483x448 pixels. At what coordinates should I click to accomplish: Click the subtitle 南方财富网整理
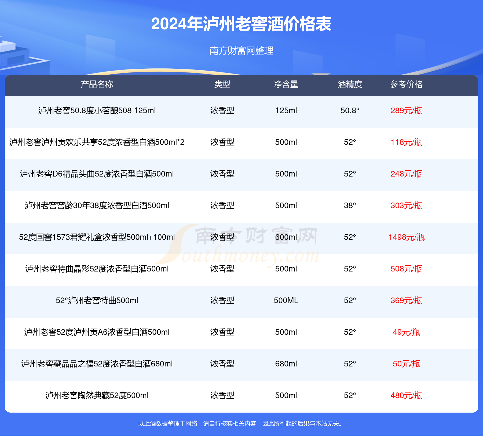click(x=241, y=51)
